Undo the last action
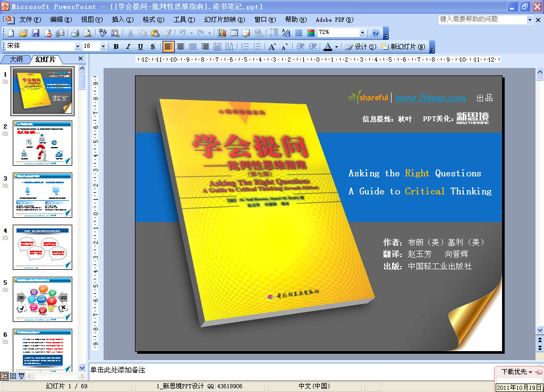 coord(183,33)
